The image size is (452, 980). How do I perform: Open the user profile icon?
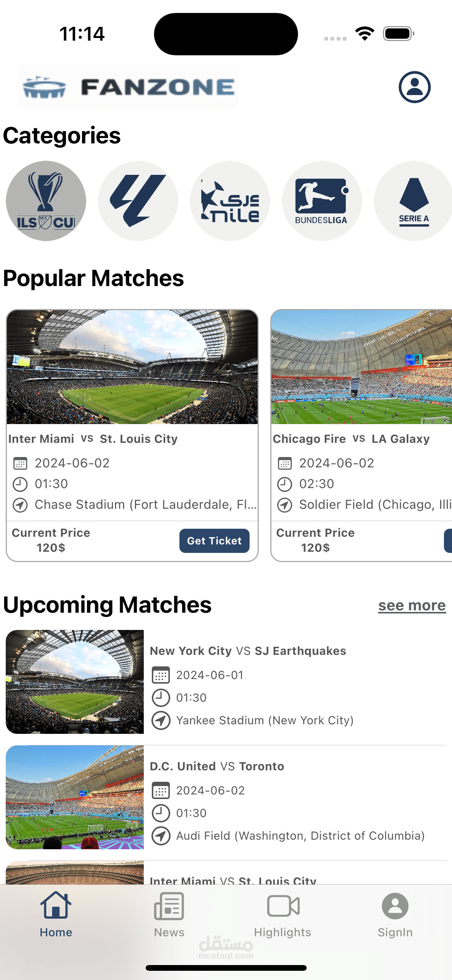tap(414, 87)
